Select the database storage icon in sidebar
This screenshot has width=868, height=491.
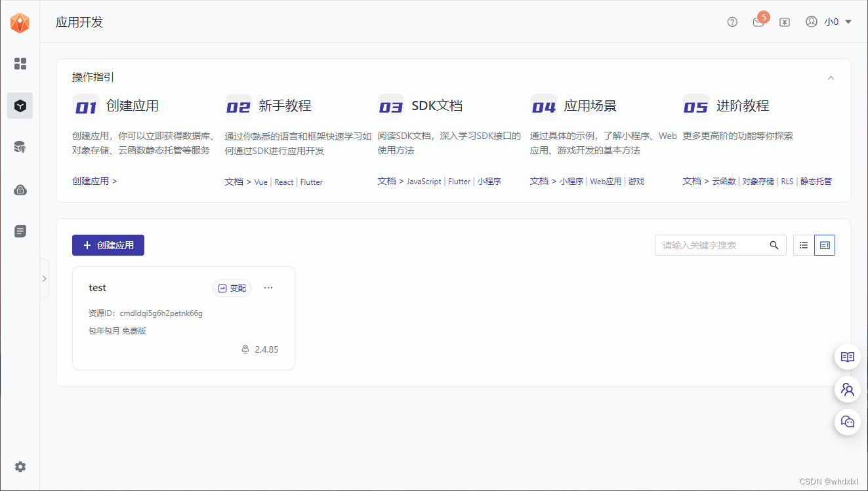tap(20, 147)
